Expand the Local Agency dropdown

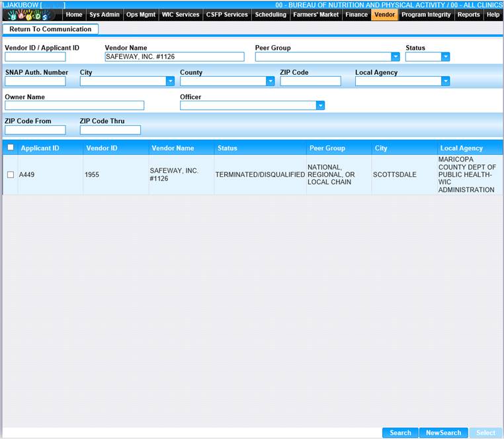pos(446,81)
